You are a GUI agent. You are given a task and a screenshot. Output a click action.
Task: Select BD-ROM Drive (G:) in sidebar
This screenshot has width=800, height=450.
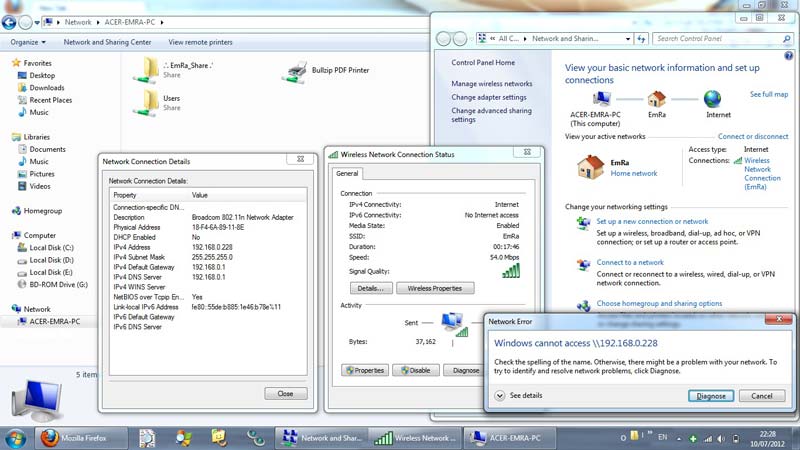pos(58,284)
